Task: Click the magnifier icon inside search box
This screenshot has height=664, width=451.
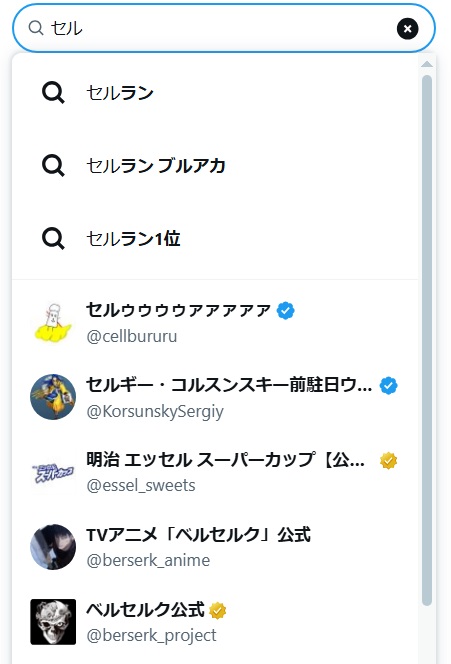Action: click(36, 28)
